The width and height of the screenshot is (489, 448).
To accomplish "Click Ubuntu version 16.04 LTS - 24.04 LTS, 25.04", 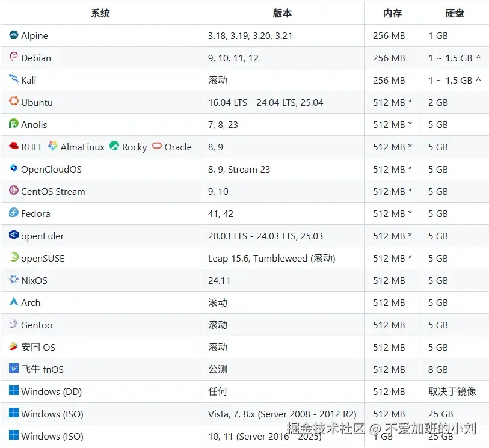I will (x=266, y=103).
